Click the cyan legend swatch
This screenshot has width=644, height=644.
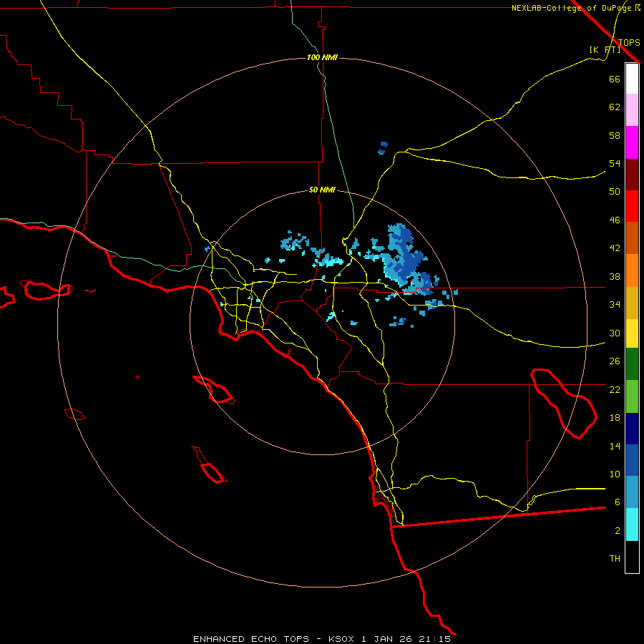632,525
